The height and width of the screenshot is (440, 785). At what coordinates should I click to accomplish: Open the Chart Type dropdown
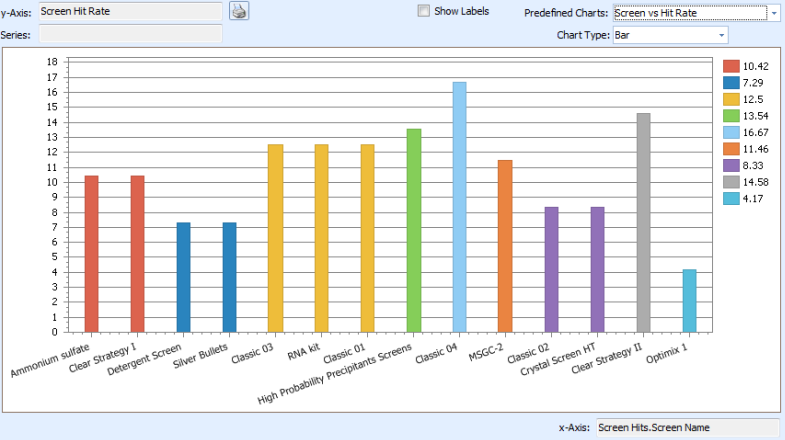point(721,35)
